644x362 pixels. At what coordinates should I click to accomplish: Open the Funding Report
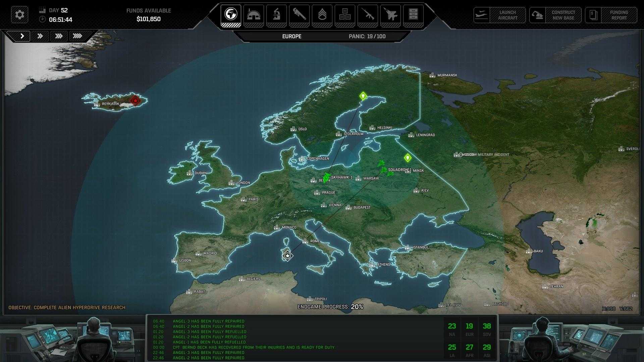pos(611,15)
